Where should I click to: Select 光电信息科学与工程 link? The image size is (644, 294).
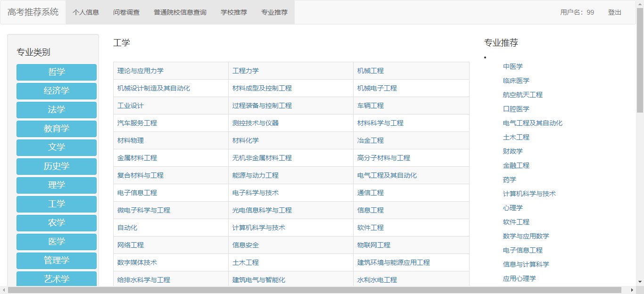[262, 210]
